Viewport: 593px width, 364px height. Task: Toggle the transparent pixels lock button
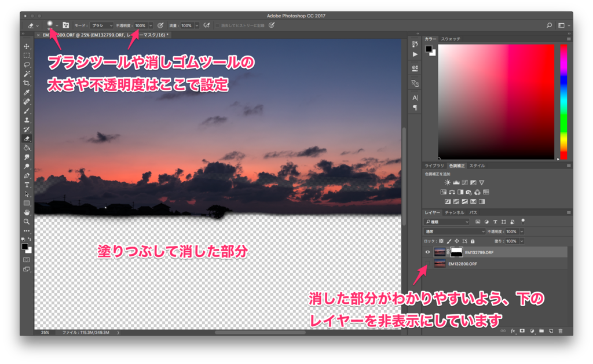[x=441, y=241]
